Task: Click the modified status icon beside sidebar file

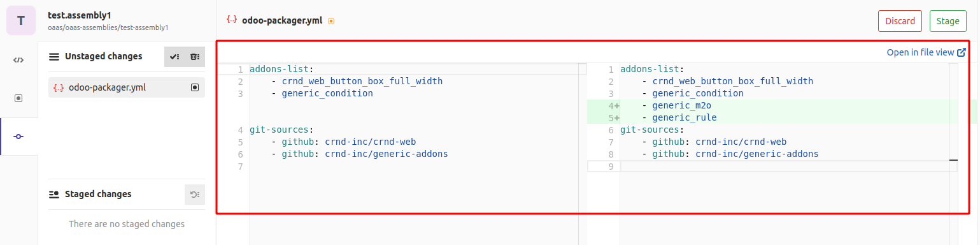Action: pos(195,87)
